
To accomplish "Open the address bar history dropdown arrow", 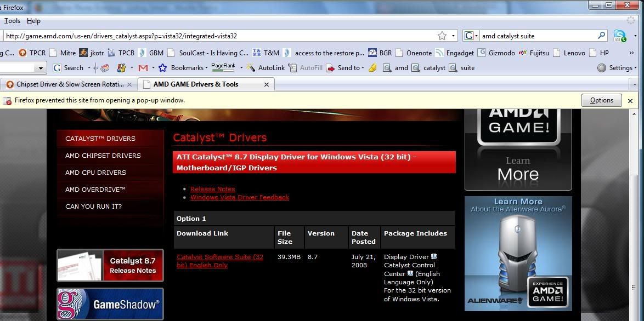I will (x=453, y=36).
